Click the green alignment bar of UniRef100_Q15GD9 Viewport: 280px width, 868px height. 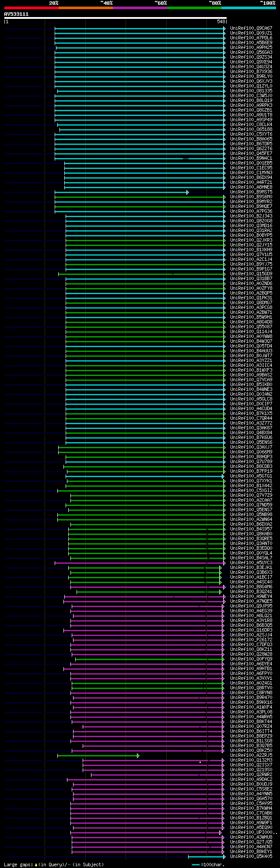(142, 274)
